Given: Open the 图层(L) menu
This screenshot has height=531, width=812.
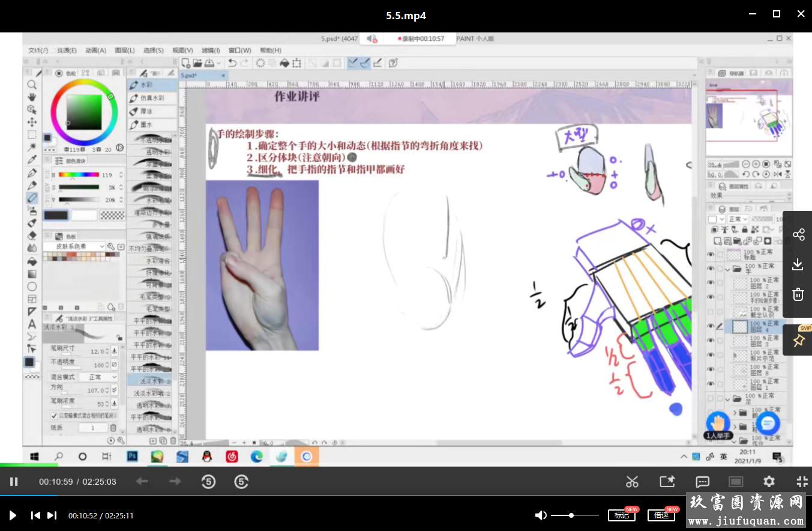Looking at the screenshot, I should point(125,50).
